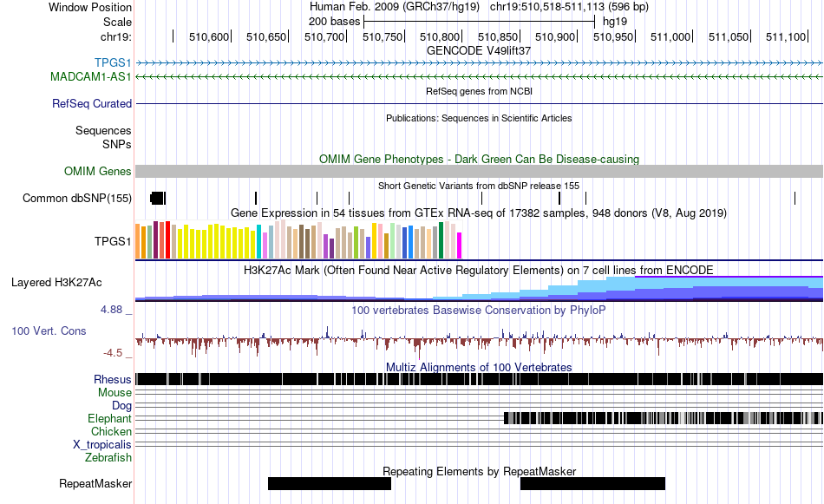Open 'Multiz Alignments of 100 Vertebrates' title

[479, 367]
